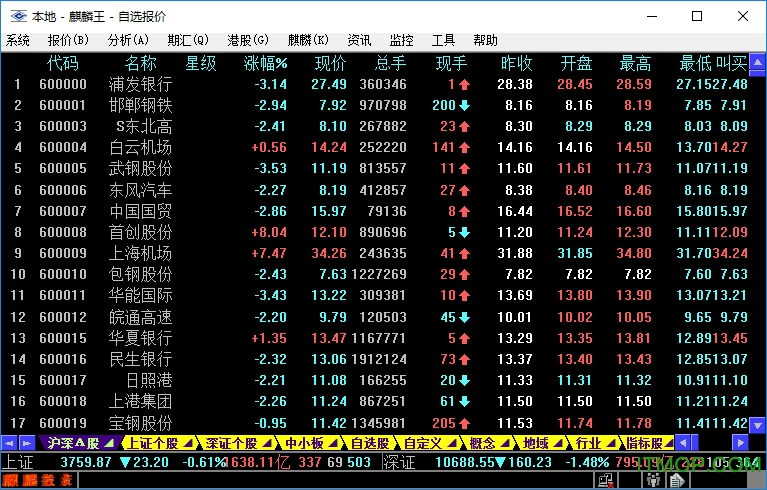
Task: Sort by the 开盘 column header
Action: click(576, 63)
